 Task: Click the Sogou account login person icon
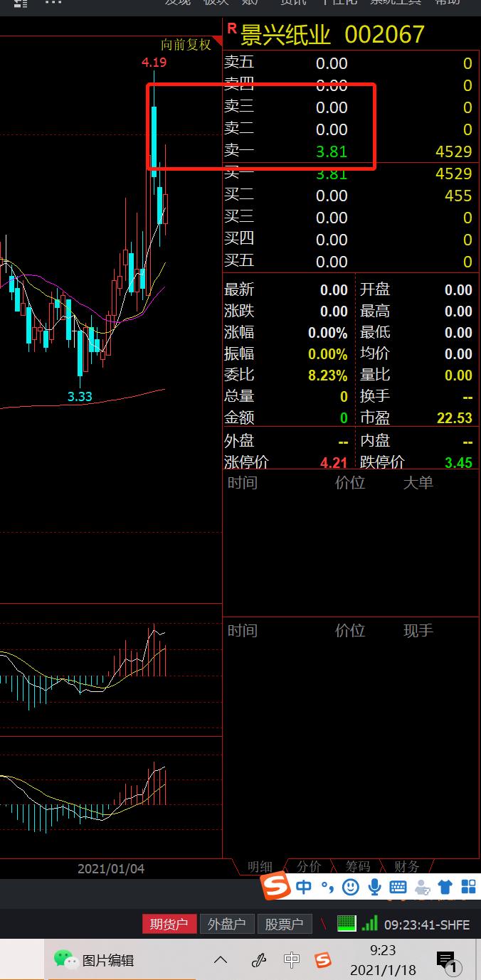click(x=422, y=887)
